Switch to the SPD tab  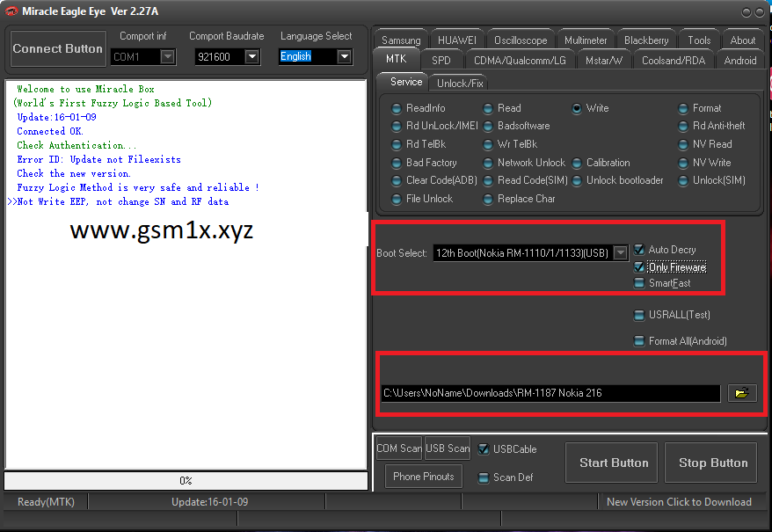click(441, 60)
